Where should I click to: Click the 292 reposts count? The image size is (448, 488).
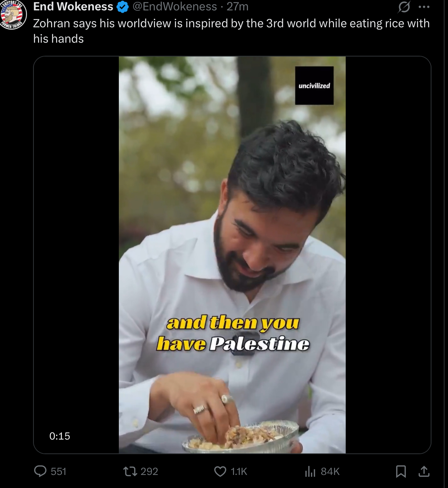coord(149,471)
